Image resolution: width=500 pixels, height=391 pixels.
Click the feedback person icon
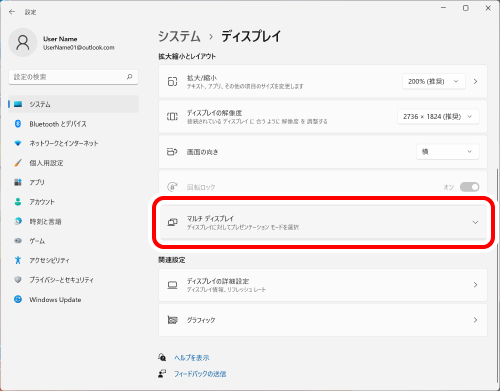(x=162, y=374)
